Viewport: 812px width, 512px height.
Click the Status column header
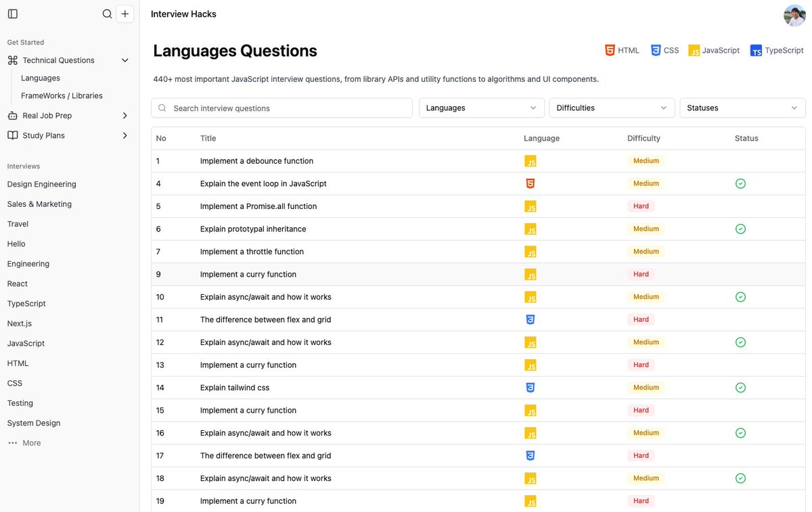(x=746, y=138)
